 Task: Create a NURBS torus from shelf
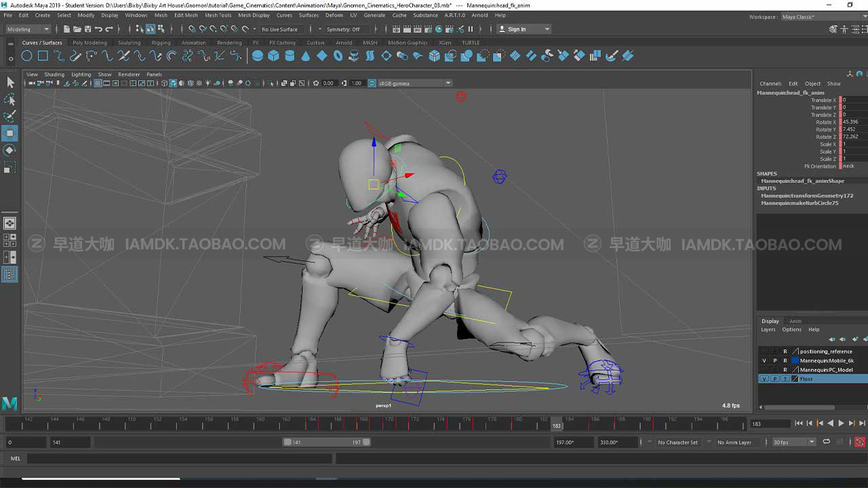click(x=338, y=56)
